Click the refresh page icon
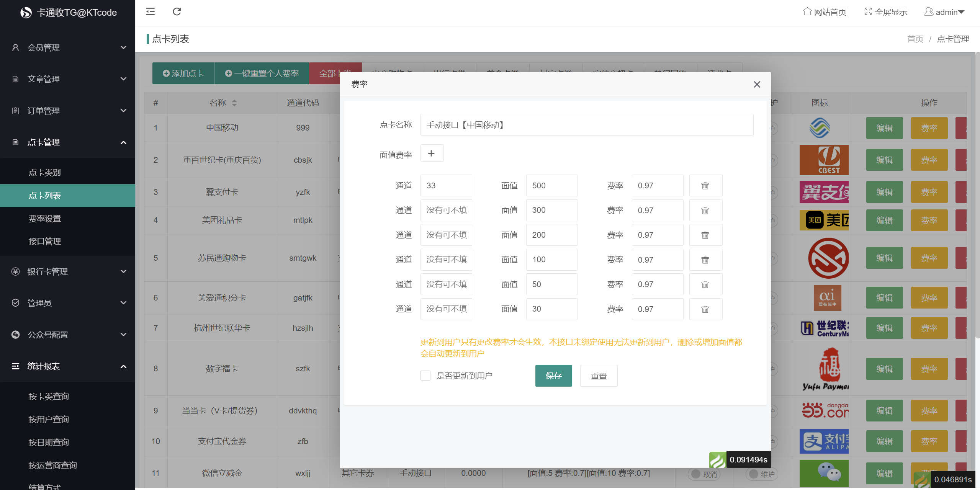 click(177, 11)
